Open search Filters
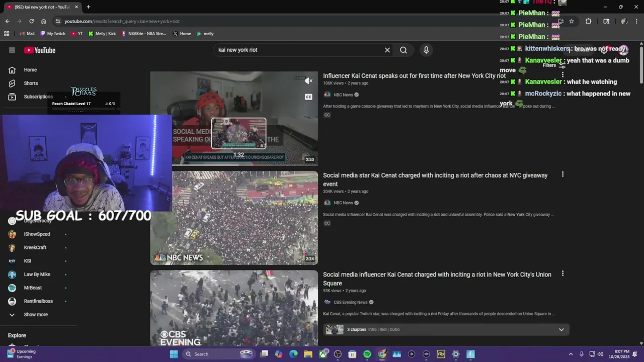Screen dimensions: 644x362 point(553,65)
